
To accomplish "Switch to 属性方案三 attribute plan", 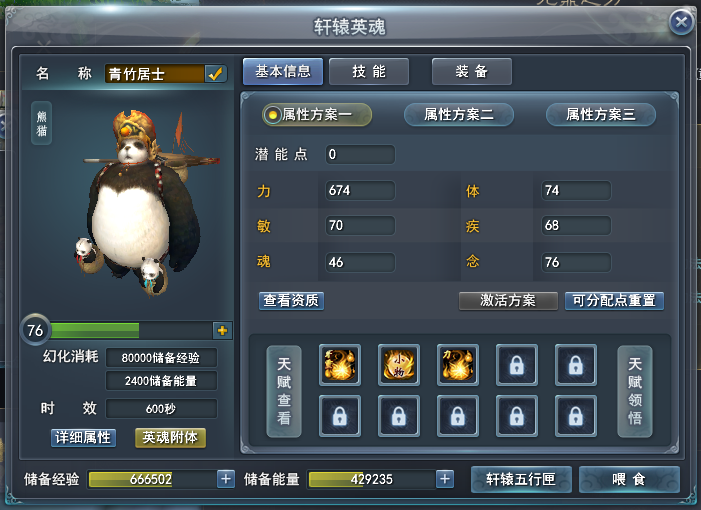I will tap(601, 115).
